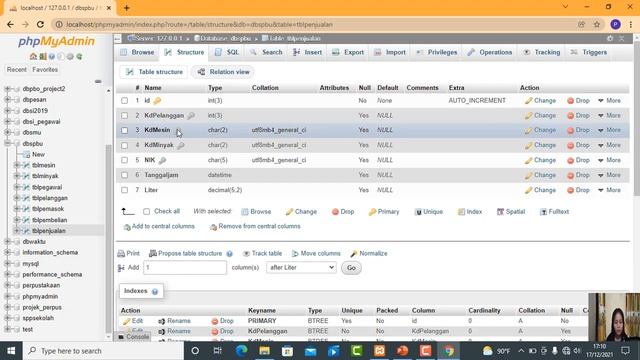The height and width of the screenshot is (360, 640).
Task: Click the key icon beside KdMinyak
Action: (180, 145)
